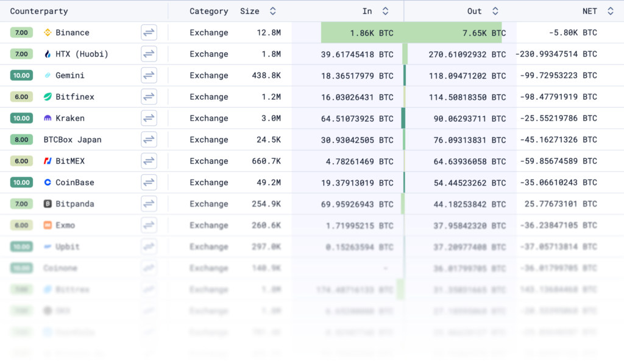Click the Category column header

(x=208, y=11)
